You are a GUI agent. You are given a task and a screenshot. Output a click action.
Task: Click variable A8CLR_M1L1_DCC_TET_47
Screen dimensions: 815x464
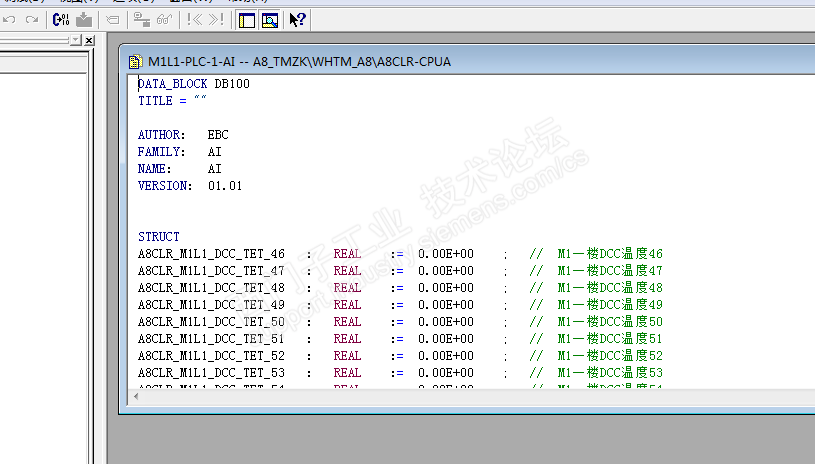coord(211,271)
